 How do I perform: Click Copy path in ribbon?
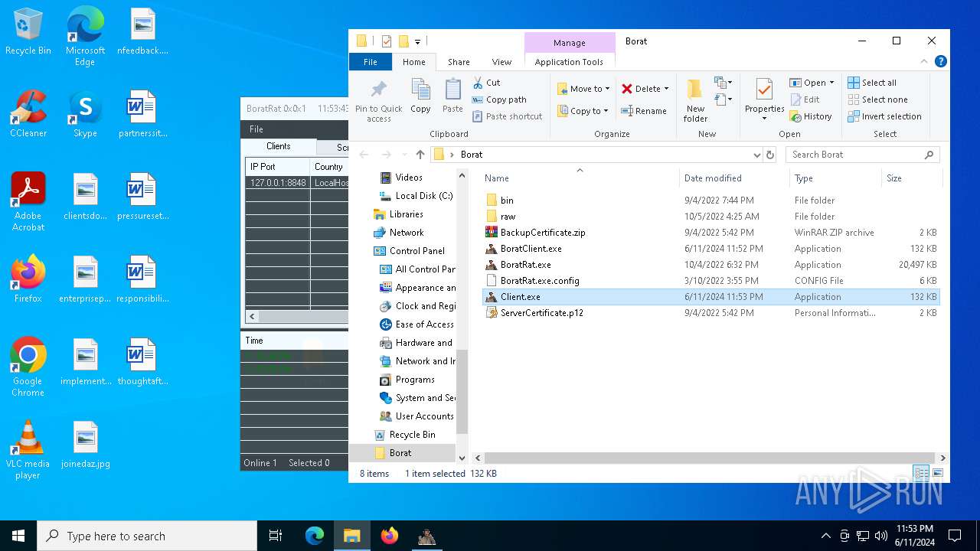[x=499, y=99]
